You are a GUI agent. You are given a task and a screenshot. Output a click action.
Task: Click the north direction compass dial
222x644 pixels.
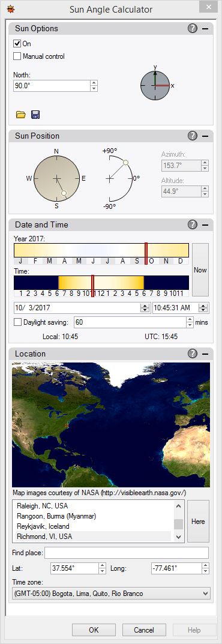point(155,85)
